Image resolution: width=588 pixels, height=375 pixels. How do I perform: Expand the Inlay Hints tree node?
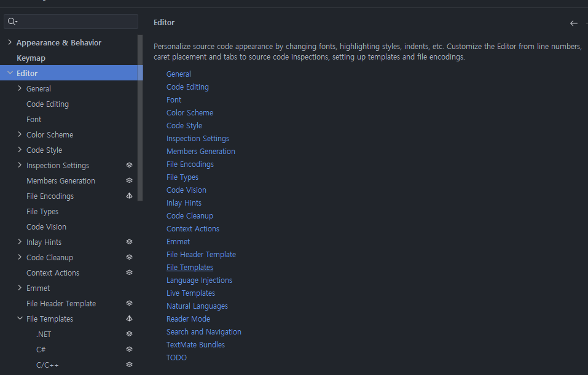tap(20, 242)
